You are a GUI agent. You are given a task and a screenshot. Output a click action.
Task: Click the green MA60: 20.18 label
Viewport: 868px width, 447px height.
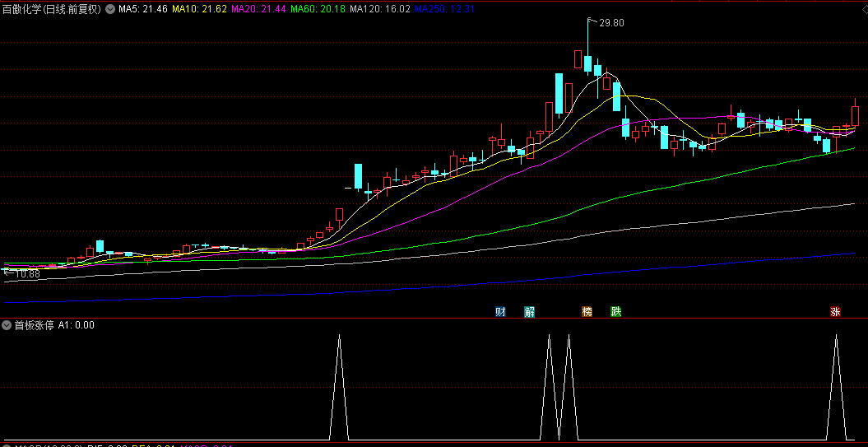pos(318,9)
